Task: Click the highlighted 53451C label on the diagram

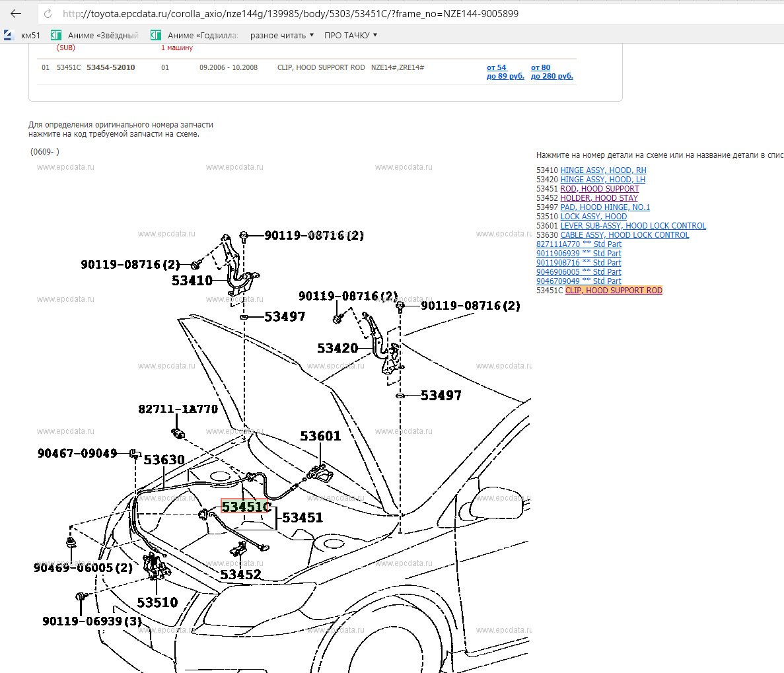Action: [x=245, y=507]
